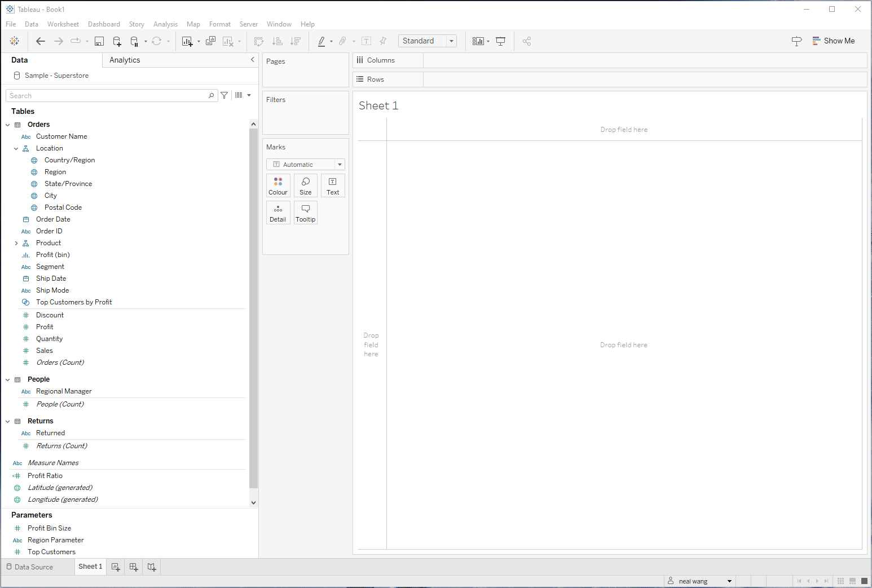Toggle the Show Me panel
This screenshot has width=872, height=588.
coord(834,41)
